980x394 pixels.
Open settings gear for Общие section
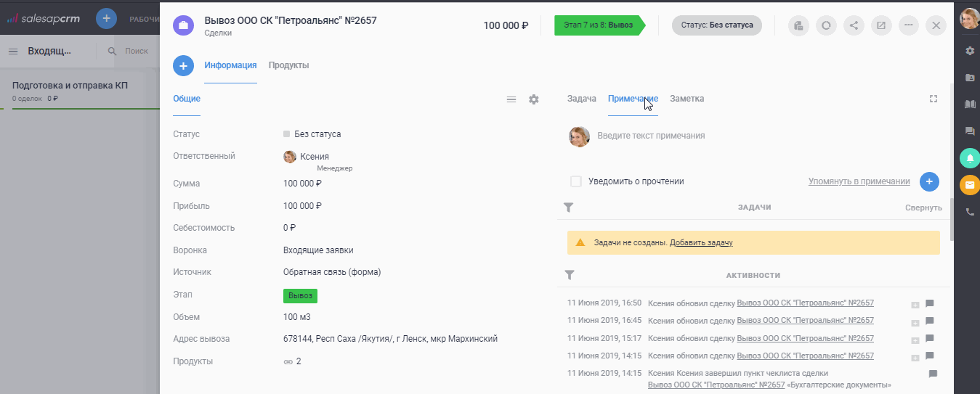point(534,99)
